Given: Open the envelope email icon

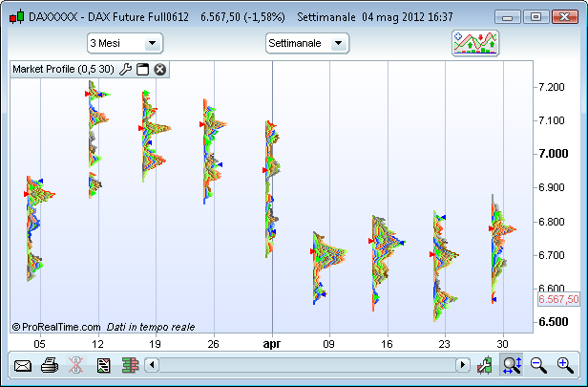Looking at the screenshot, I should [x=23, y=365].
